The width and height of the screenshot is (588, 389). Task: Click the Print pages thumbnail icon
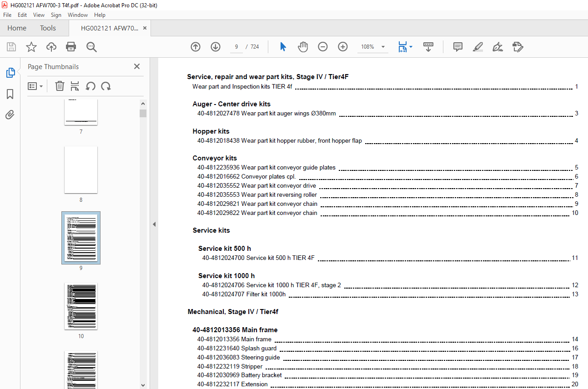coord(75,86)
